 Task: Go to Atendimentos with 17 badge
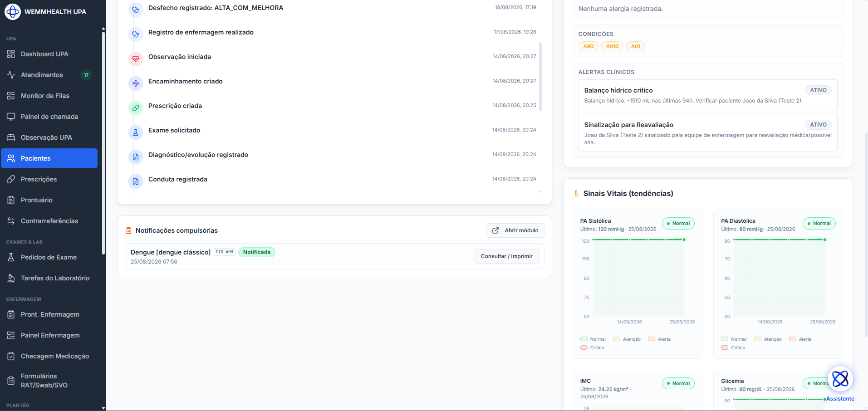(x=49, y=75)
